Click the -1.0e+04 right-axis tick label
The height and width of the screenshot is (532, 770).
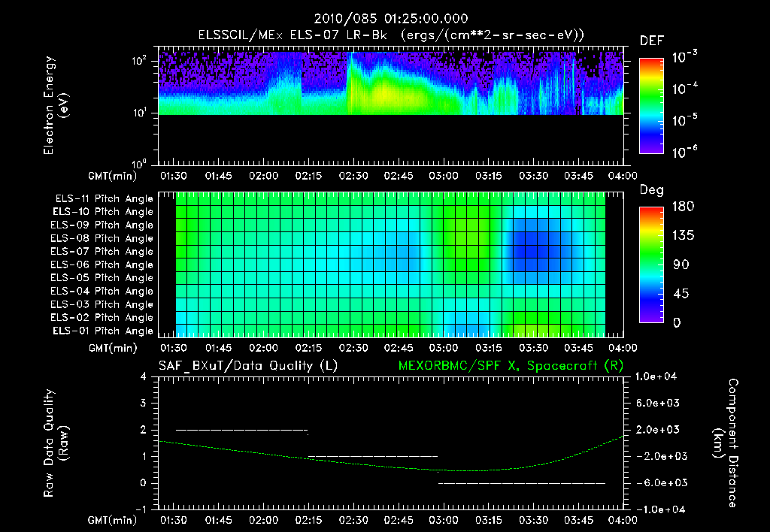coord(659,509)
